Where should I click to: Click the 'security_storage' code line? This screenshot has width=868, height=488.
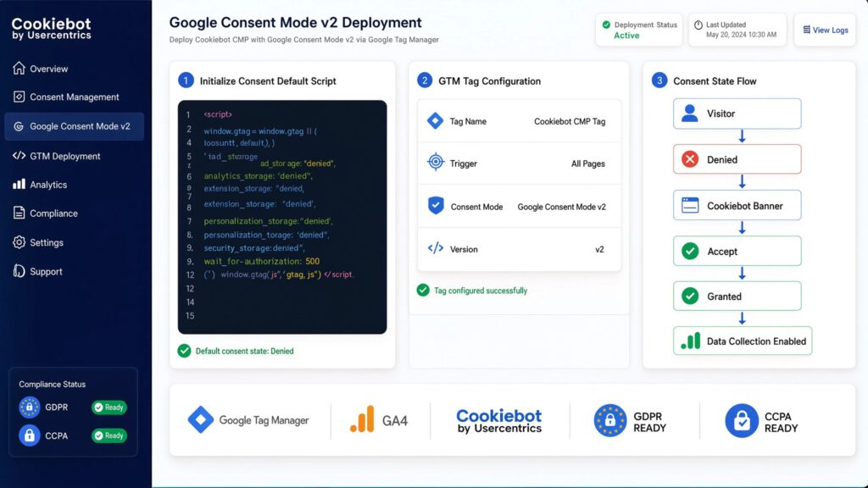tap(254, 248)
